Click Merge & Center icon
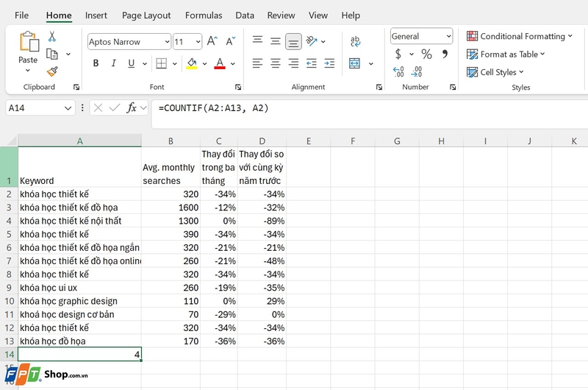Image resolution: width=588 pixels, height=390 pixels. click(354, 63)
